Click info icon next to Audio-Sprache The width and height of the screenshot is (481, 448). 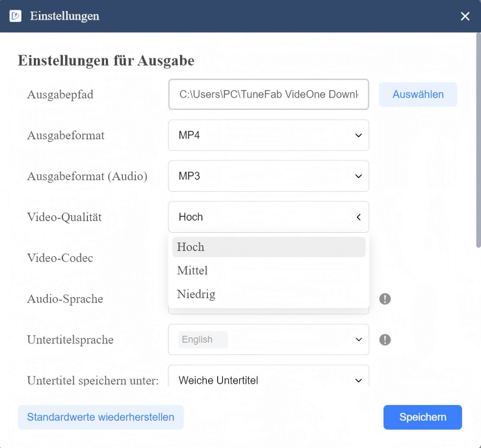pos(385,299)
